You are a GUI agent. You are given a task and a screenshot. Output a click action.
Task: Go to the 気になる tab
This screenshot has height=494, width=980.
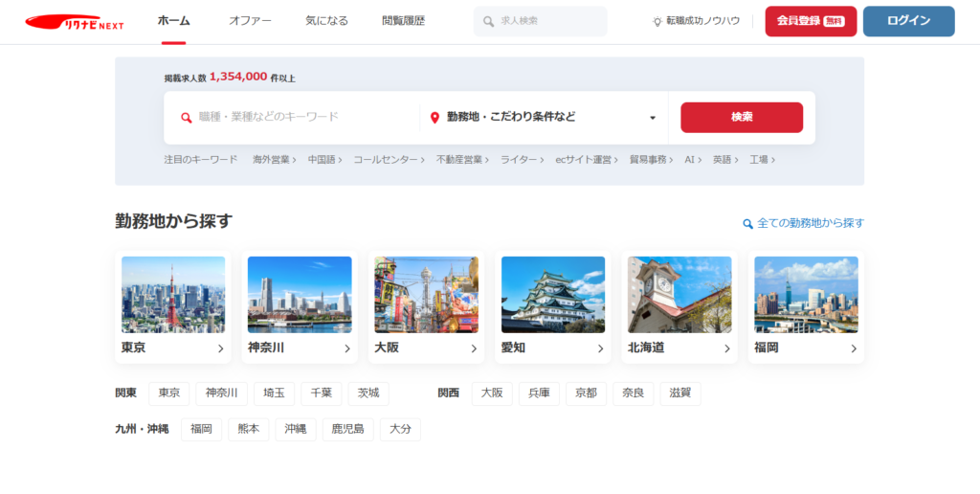coord(326,21)
